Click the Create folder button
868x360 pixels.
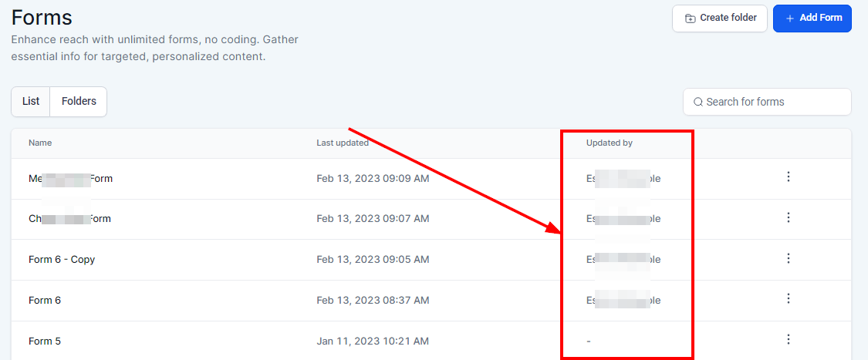pyautogui.click(x=720, y=18)
